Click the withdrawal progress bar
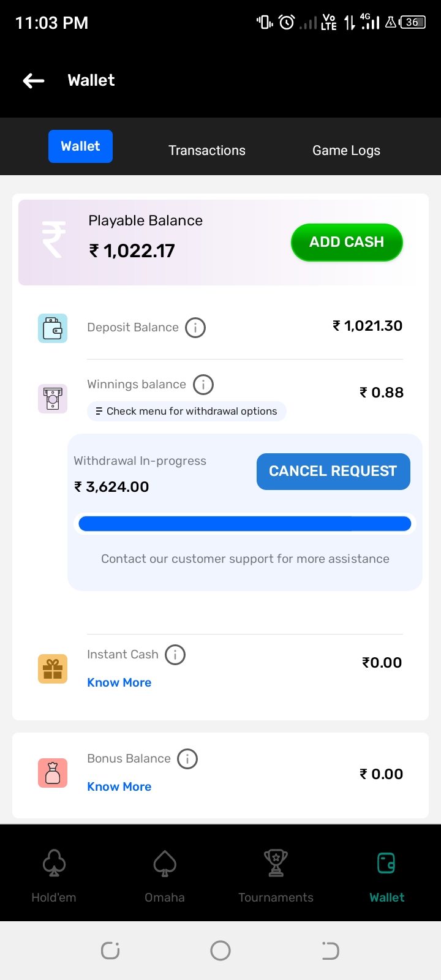Screen dimensions: 441x980 tap(245, 524)
